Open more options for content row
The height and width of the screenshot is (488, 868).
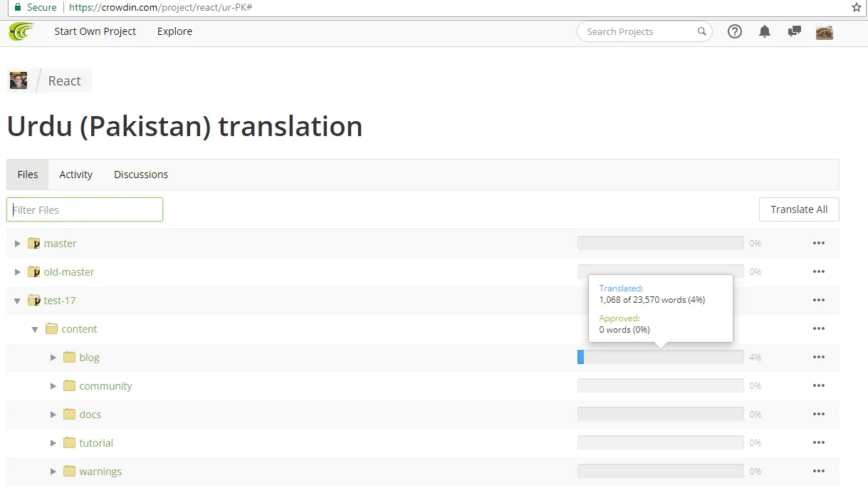pos(819,329)
